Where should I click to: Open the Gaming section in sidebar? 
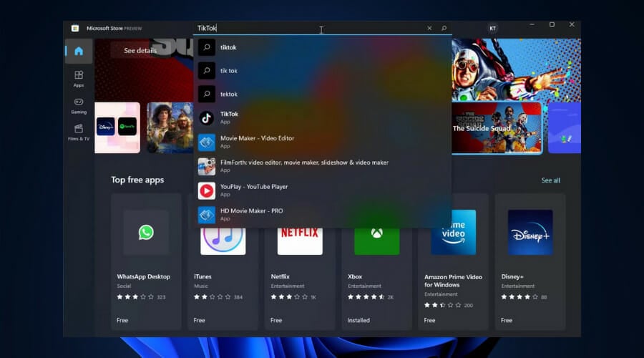[x=79, y=106]
